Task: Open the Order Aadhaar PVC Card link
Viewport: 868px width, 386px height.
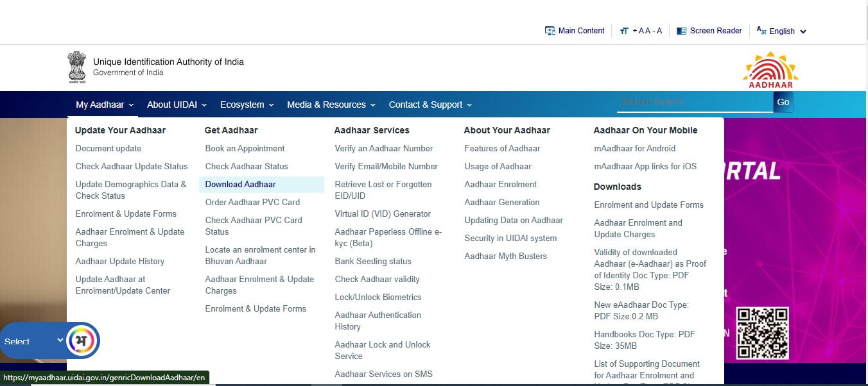Action: pyautogui.click(x=252, y=202)
